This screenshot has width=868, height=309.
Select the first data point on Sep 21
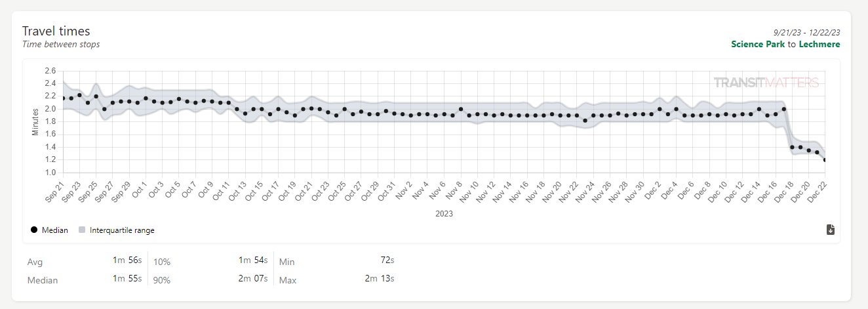click(63, 98)
